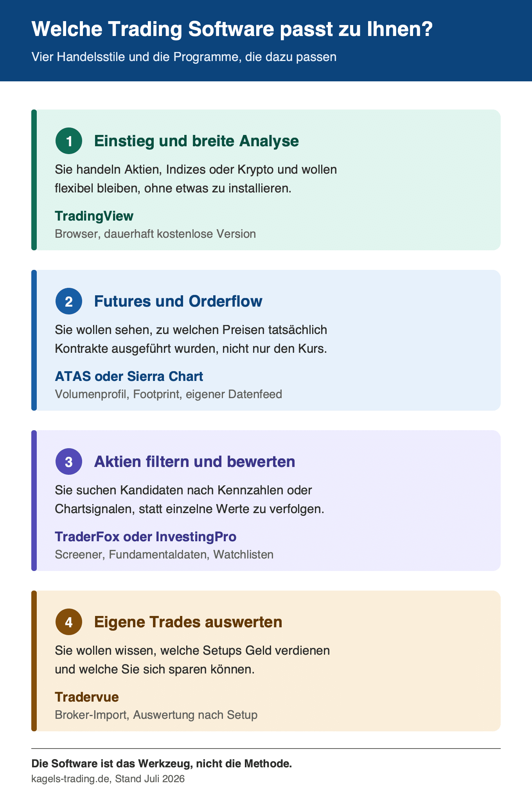Click heading Aktien filtern und bewerten
This screenshot has height=790, width=532.
tap(194, 461)
